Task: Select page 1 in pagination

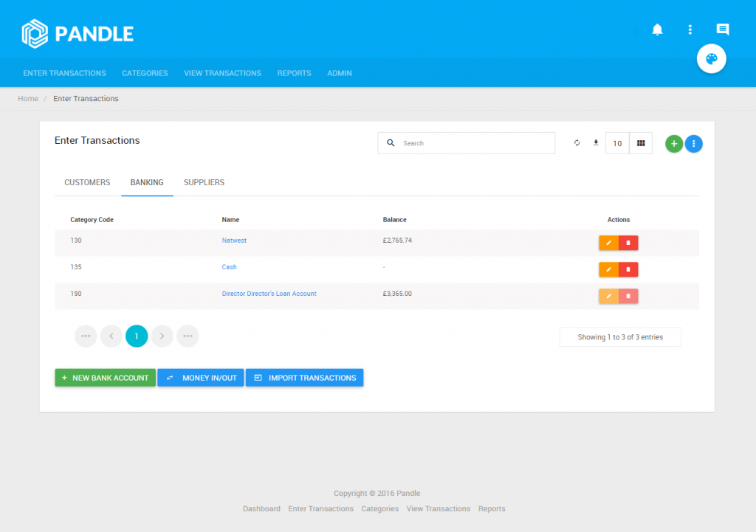Action: click(137, 336)
